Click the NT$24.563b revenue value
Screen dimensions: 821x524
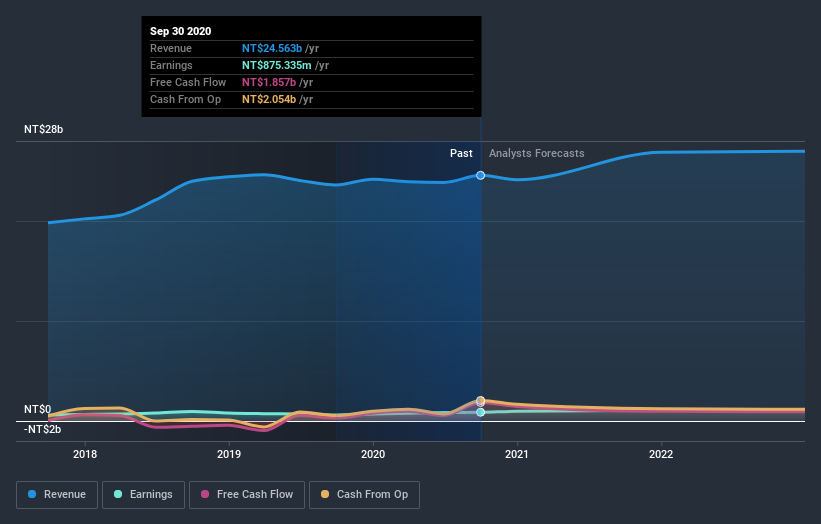(x=272, y=48)
